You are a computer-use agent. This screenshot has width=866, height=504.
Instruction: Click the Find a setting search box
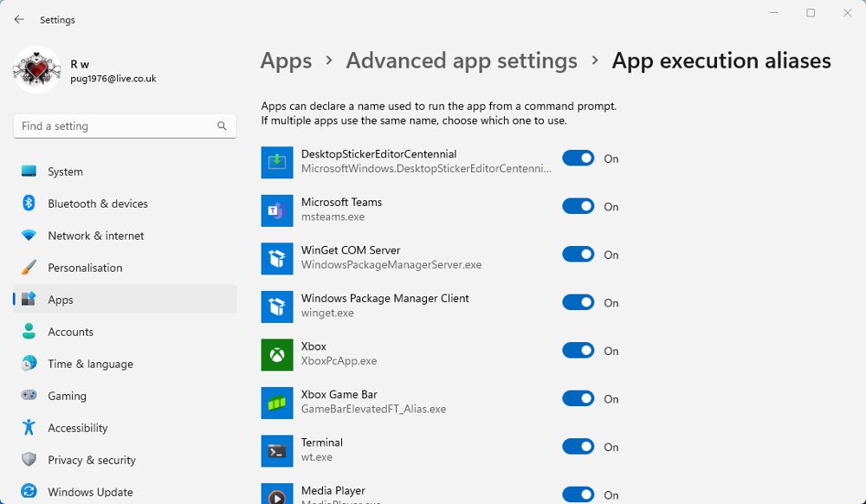pyautogui.click(x=124, y=126)
